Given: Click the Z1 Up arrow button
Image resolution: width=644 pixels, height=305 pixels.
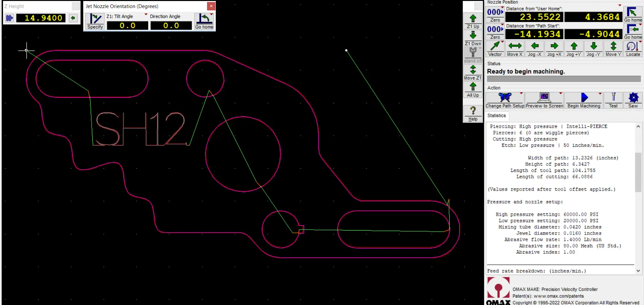Looking at the screenshot, I should coord(473,21).
